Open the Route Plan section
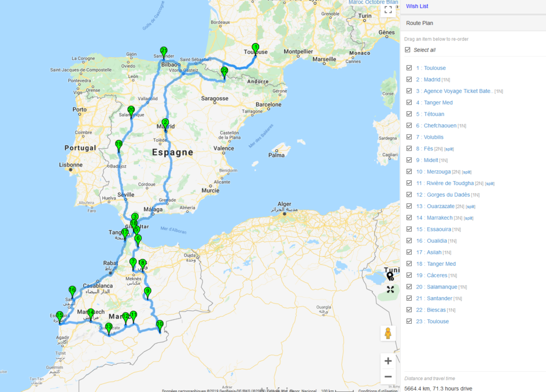Screen dimensions: 546x392 coord(420,23)
